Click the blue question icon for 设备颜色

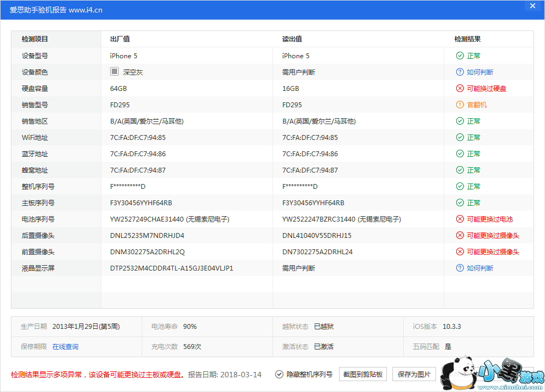(x=460, y=72)
